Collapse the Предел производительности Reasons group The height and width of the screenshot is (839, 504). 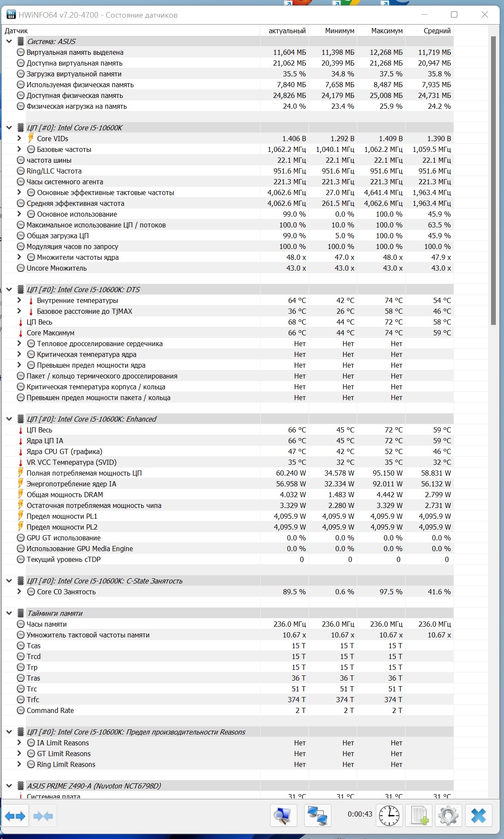pyautogui.click(x=9, y=732)
